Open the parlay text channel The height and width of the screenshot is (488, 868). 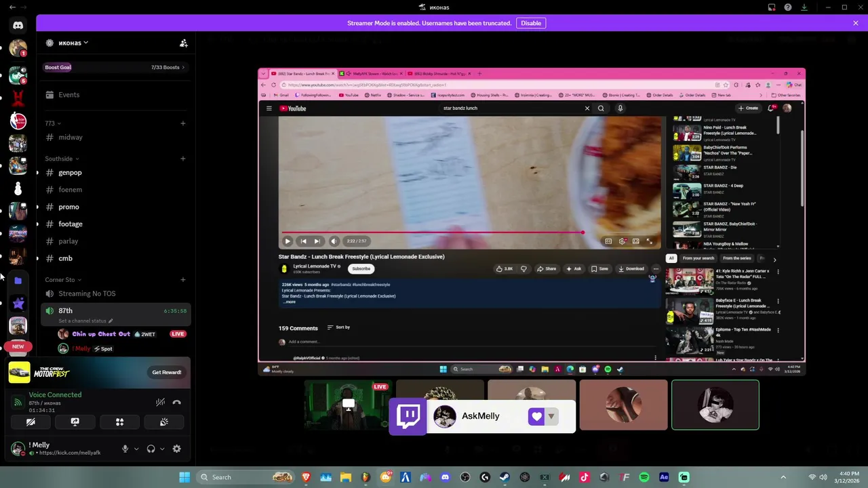[x=115, y=241]
